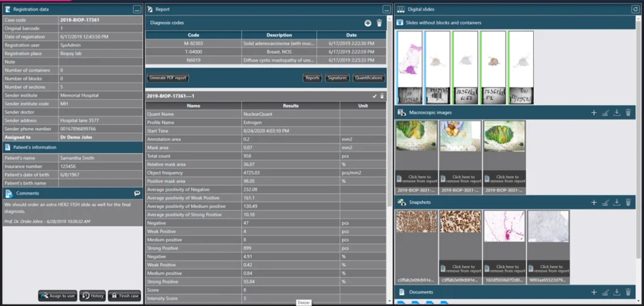The width and height of the screenshot is (644, 306).
Task: Click the case code 2019-BIOP-17361 value
Action: (x=80, y=20)
